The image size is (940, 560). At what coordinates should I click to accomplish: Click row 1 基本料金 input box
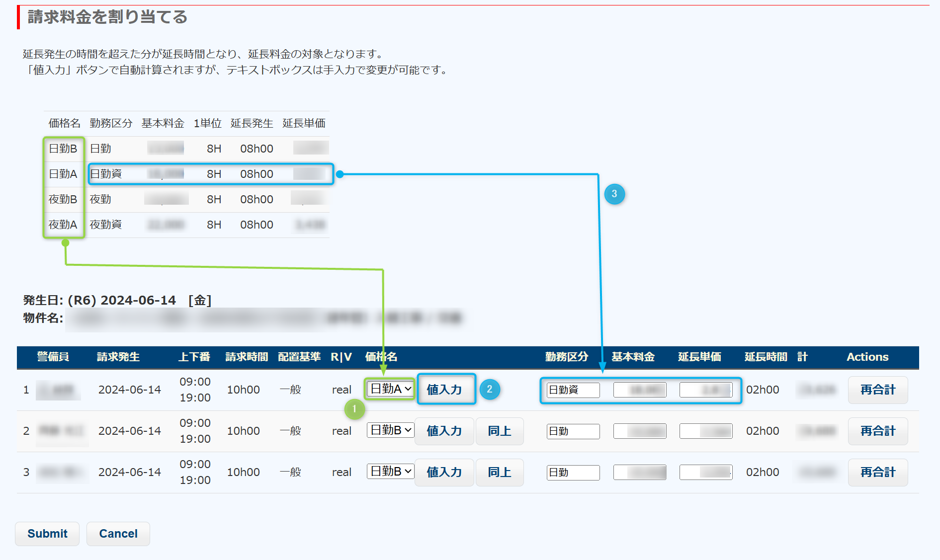(x=639, y=390)
